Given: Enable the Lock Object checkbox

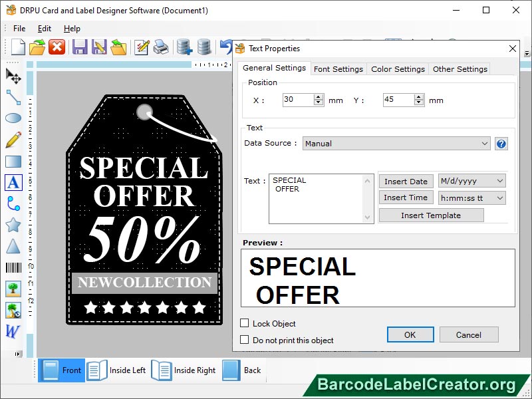Looking at the screenshot, I should pyautogui.click(x=244, y=323).
